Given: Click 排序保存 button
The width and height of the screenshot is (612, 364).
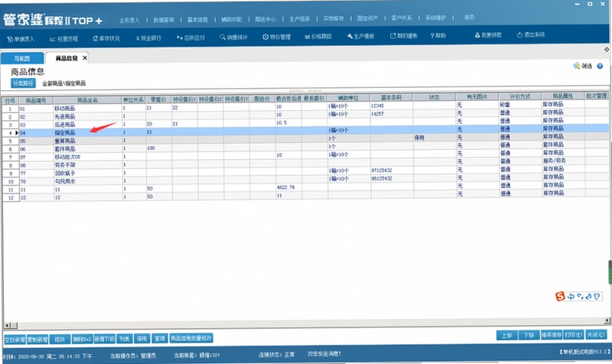Looking at the screenshot, I should [x=551, y=335].
